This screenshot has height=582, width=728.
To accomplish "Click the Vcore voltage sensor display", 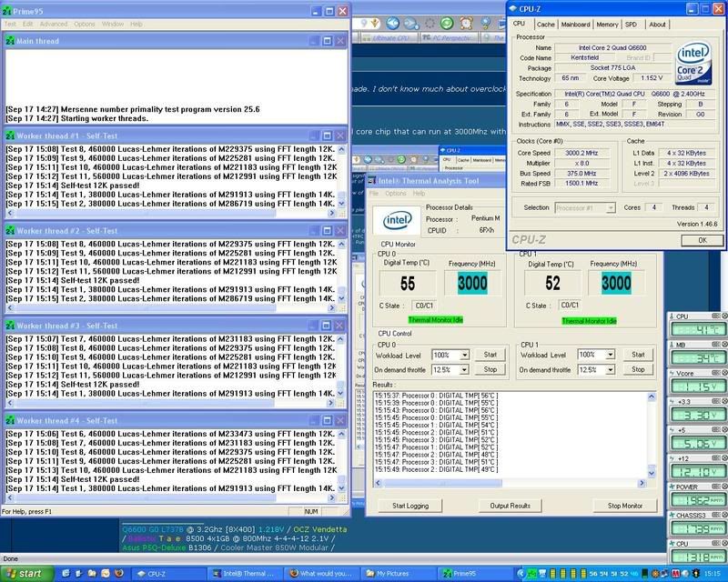I will (697, 386).
